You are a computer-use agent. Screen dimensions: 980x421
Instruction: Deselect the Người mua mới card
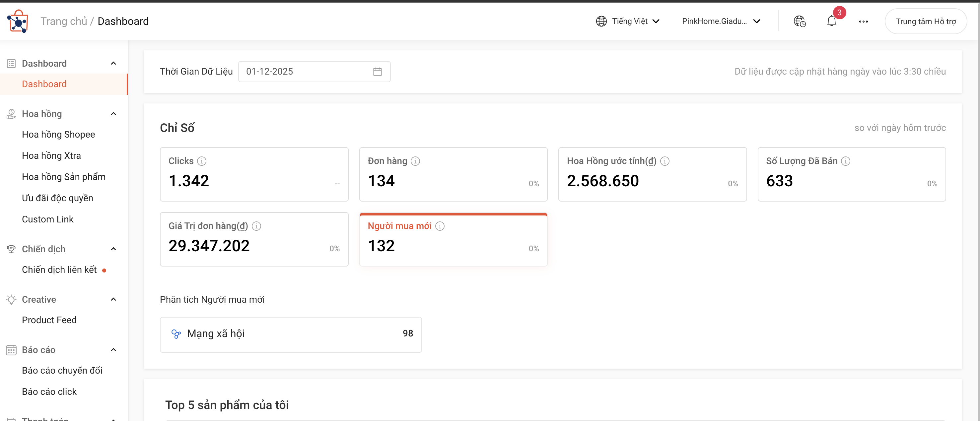(453, 240)
